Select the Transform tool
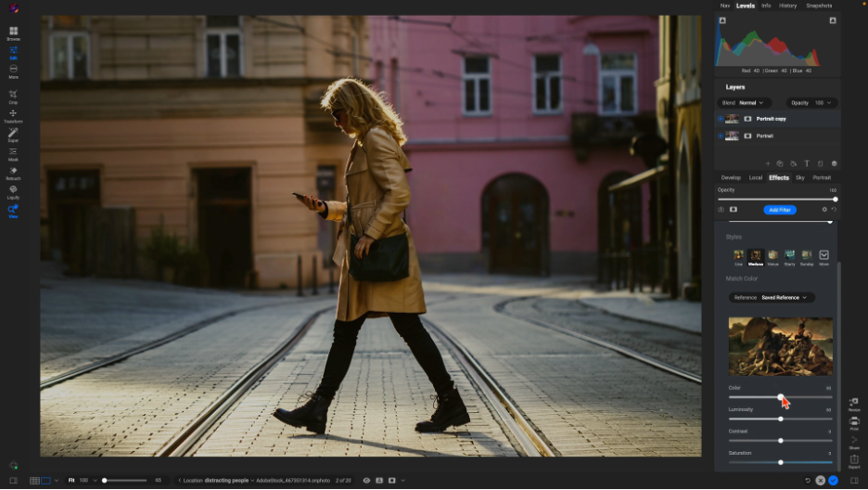The width and height of the screenshot is (868, 490). click(13, 114)
